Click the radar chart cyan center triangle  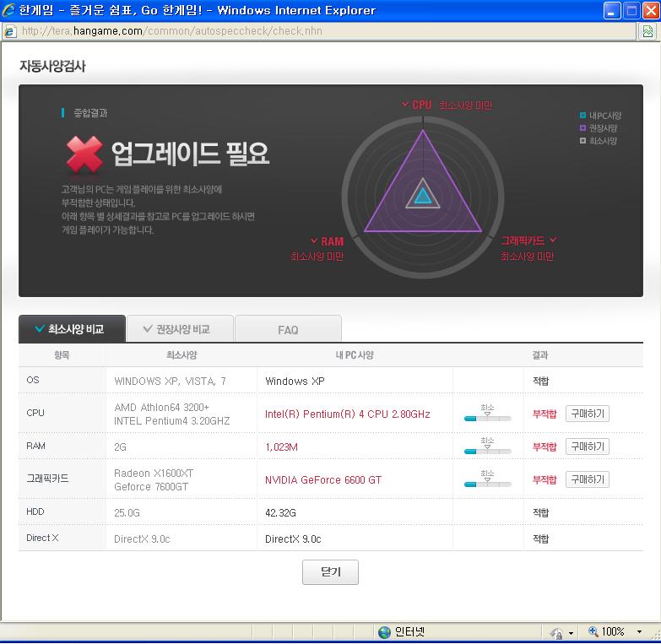(x=423, y=198)
